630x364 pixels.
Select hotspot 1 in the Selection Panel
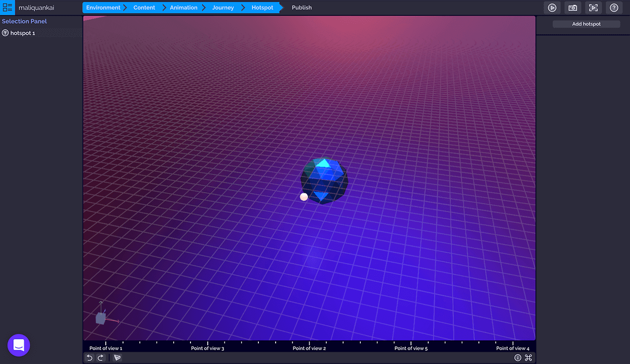point(23,33)
